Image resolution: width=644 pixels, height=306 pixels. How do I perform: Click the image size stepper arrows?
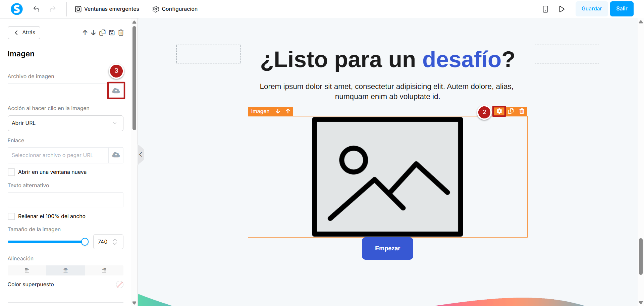click(x=115, y=242)
